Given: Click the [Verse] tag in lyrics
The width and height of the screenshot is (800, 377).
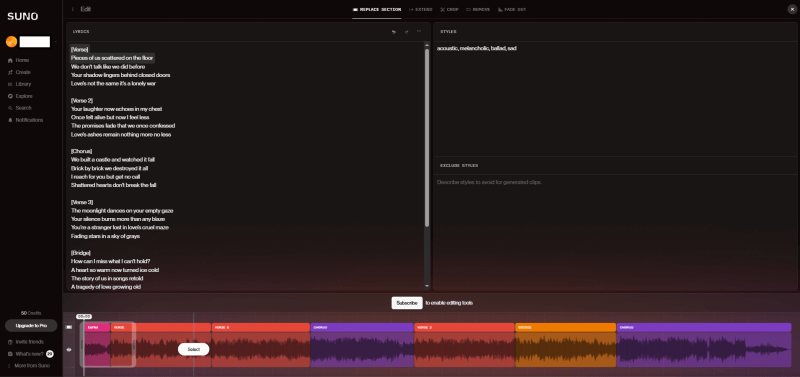Looking at the screenshot, I should click(x=80, y=49).
